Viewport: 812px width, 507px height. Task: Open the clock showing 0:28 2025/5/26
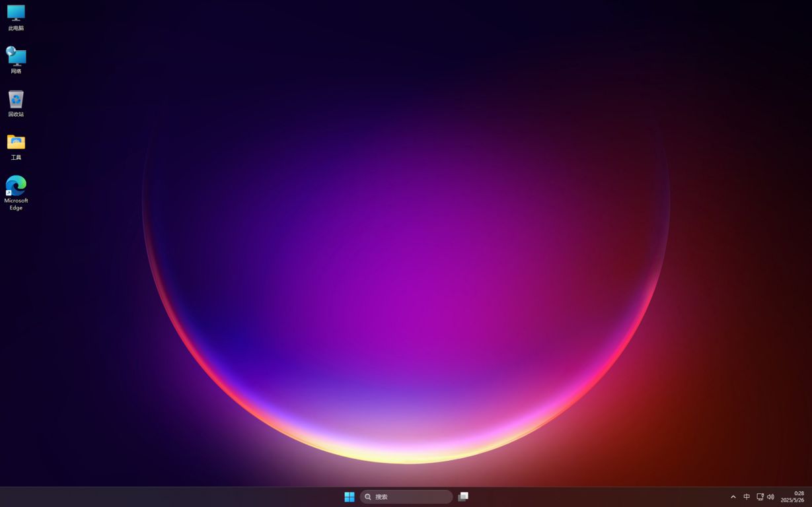792,497
